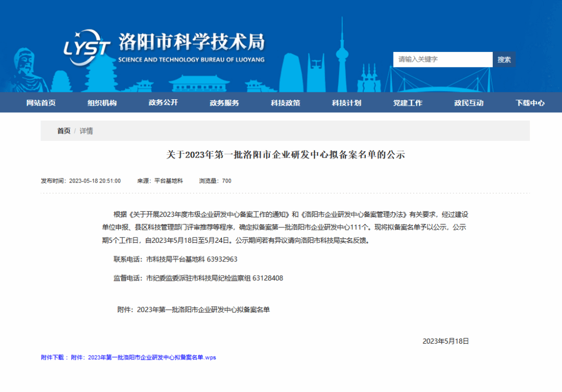Select 政务公开 in the navigation bar
The width and height of the screenshot is (562, 392).
click(163, 103)
